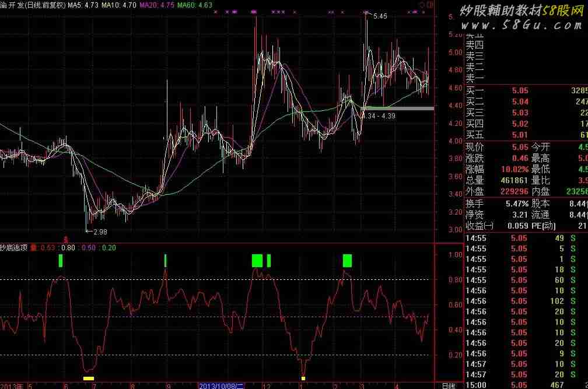588x389 pixels.
Task: Click the small yellow bottom signal near month 1
Action: [303, 379]
